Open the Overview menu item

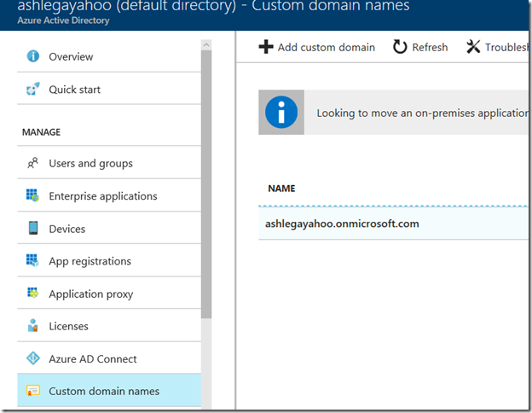(x=109, y=56)
